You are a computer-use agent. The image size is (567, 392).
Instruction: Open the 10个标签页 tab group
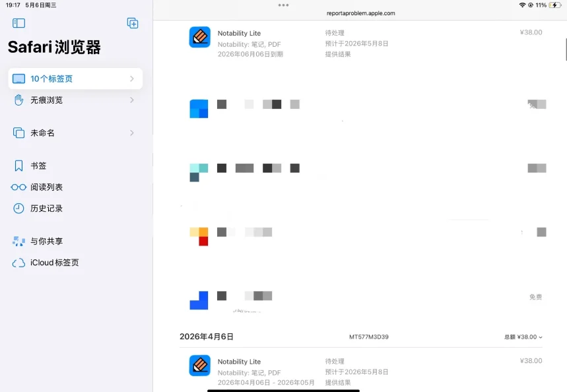click(75, 79)
